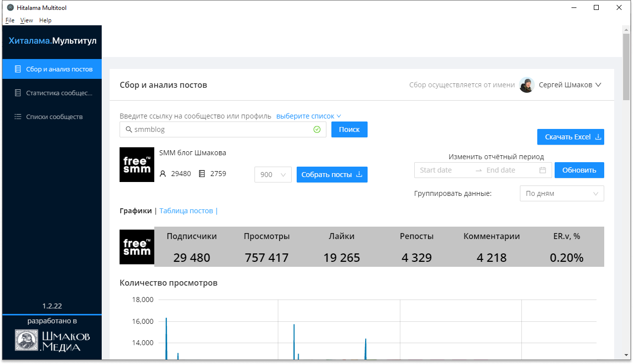The height and width of the screenshot is (364, 633).
Task: Click 'Хиталама.Мультитул' sidebar title
Action: click(53, 41)
